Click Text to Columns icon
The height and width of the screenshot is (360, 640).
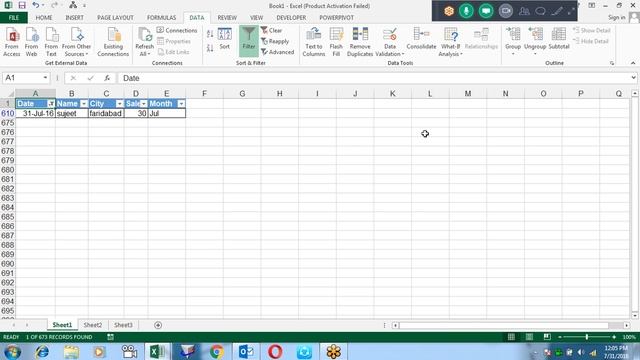click(x=313, y=42)
